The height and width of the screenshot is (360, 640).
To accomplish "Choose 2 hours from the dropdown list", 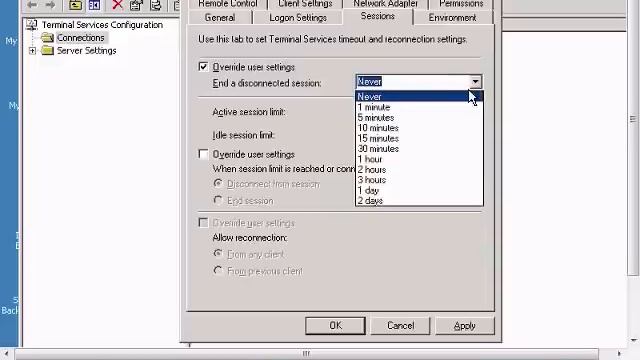I will pos(419,169).
